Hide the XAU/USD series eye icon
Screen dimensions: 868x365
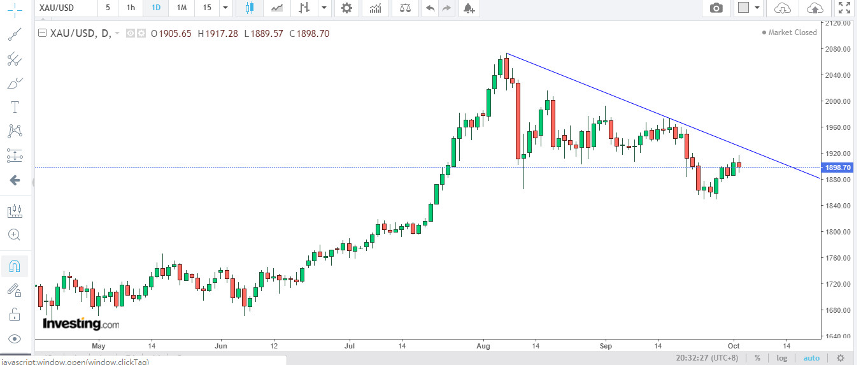tap(131, 33)
